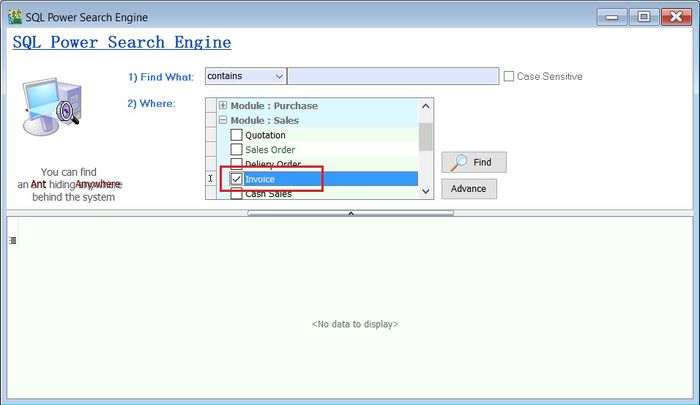Collapse the search panel using splitter arrow
700x405 pixels.
[350, 213]
